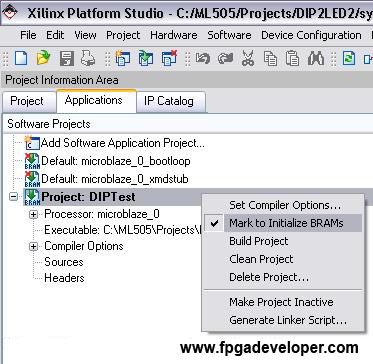Click the Paste clipboard icon
373x364 pixels.
pyautogui.click(x=292, y=59)
